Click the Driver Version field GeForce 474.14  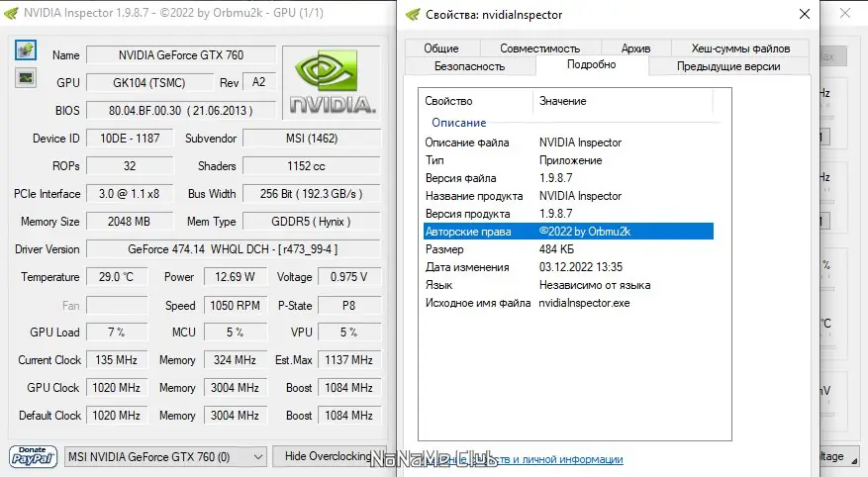234,249
